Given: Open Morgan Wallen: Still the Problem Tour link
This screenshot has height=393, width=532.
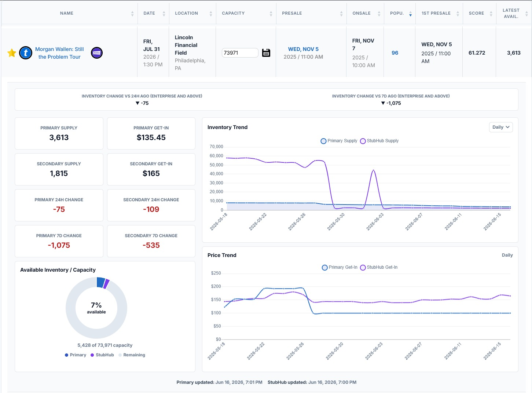Looking at the screenshot, I should click(59, 53).
